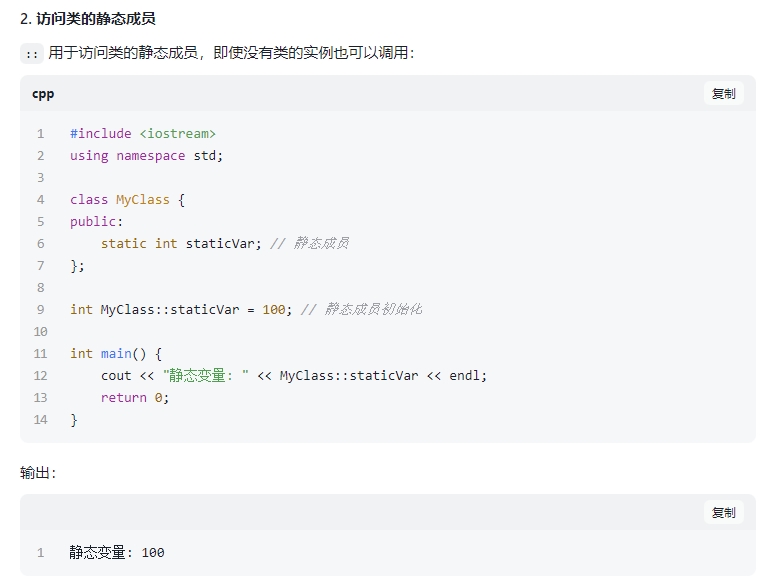Click the comment '// 静态成员'
The image size is (765, 580).
[309, 243]
